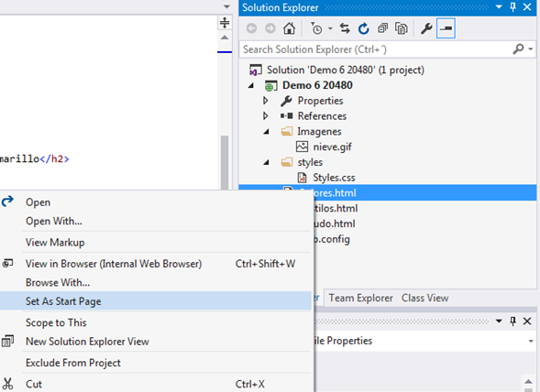Click editor scrollbar up arrow
Screen dimensions: 540x392
[x=225, y=38]
